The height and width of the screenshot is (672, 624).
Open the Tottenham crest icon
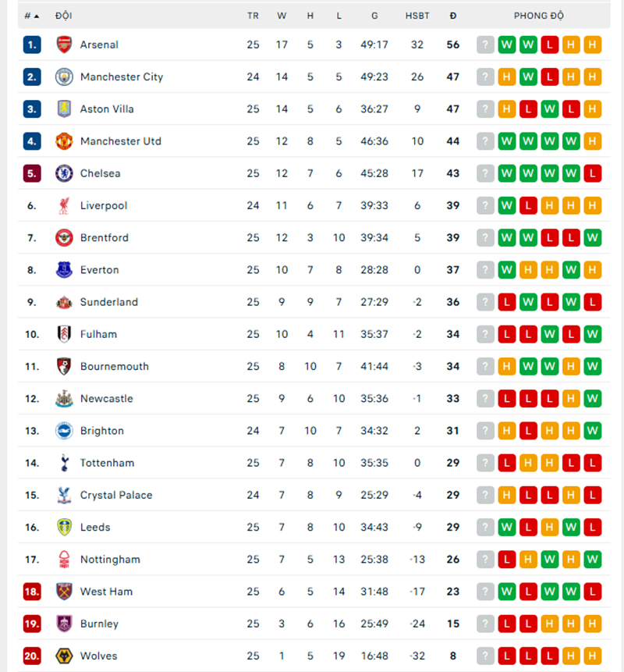click(64, 463)
